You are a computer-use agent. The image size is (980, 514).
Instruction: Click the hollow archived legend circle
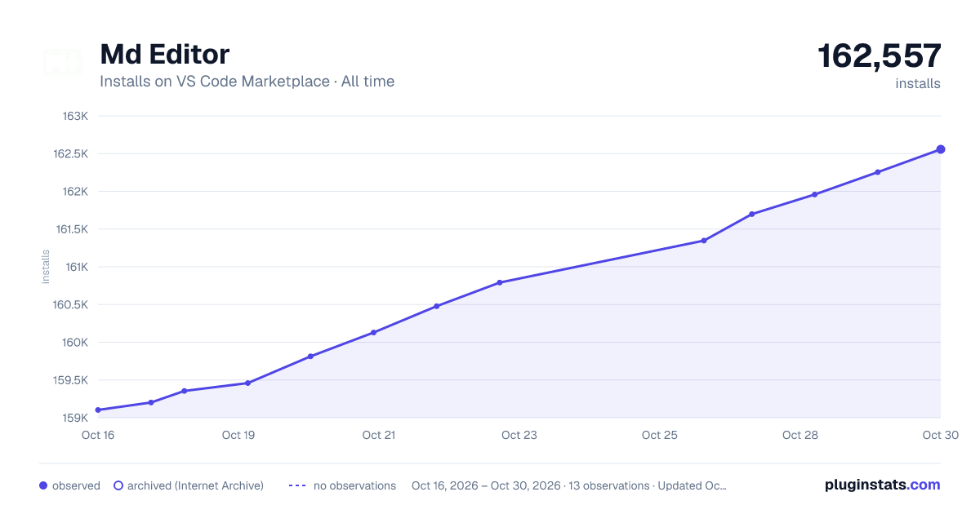(x=118, y=485)
